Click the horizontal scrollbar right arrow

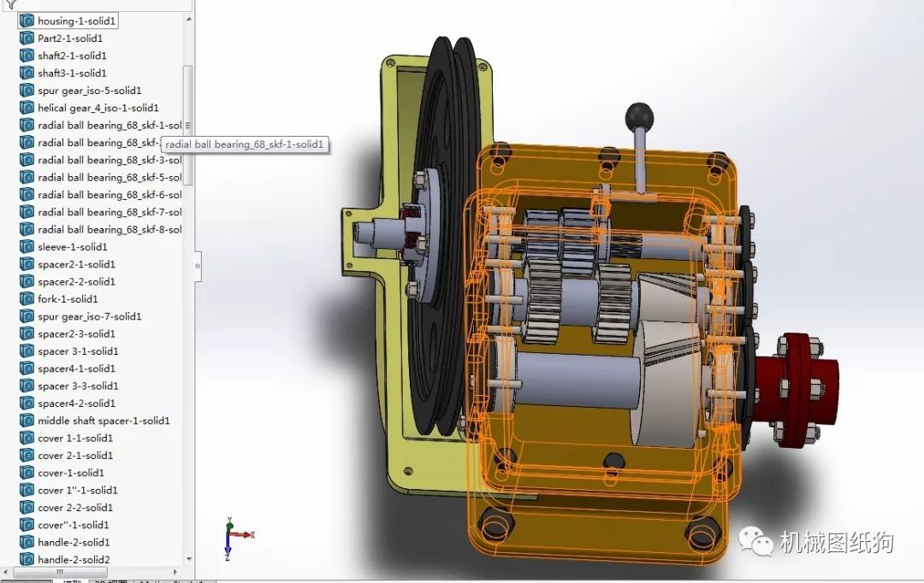click(175, 572)
